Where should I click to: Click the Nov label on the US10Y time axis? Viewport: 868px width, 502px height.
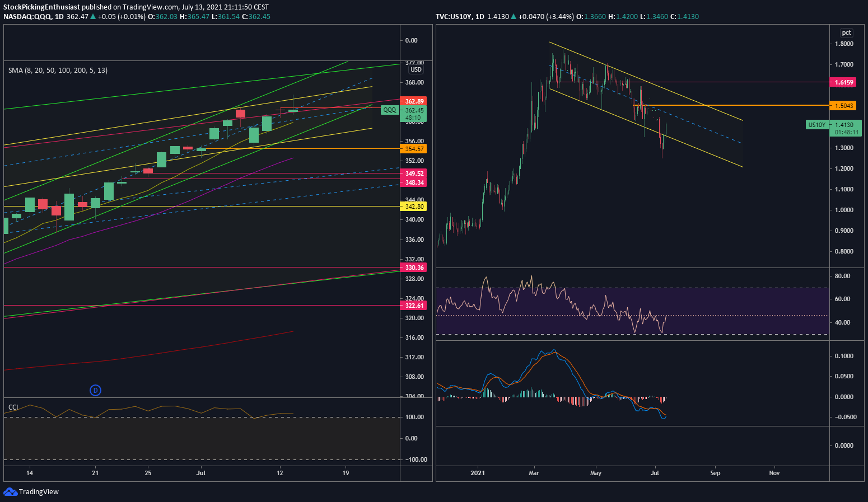[774, 473]
